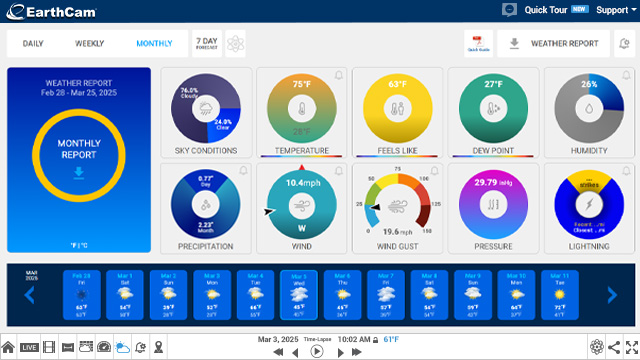Open the Quick Guide PDF icon
The image size is (640, 360).
(478, 44)
